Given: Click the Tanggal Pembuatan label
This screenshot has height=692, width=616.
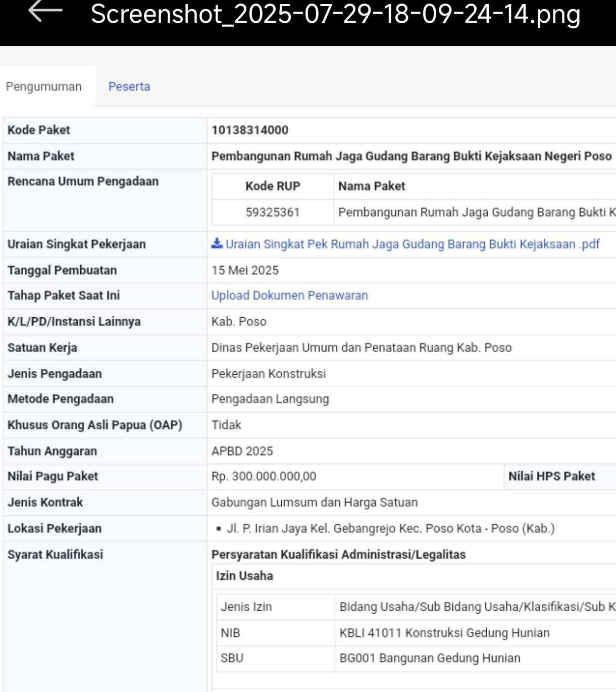Looking at the screenshot, I should pos(62,271).
